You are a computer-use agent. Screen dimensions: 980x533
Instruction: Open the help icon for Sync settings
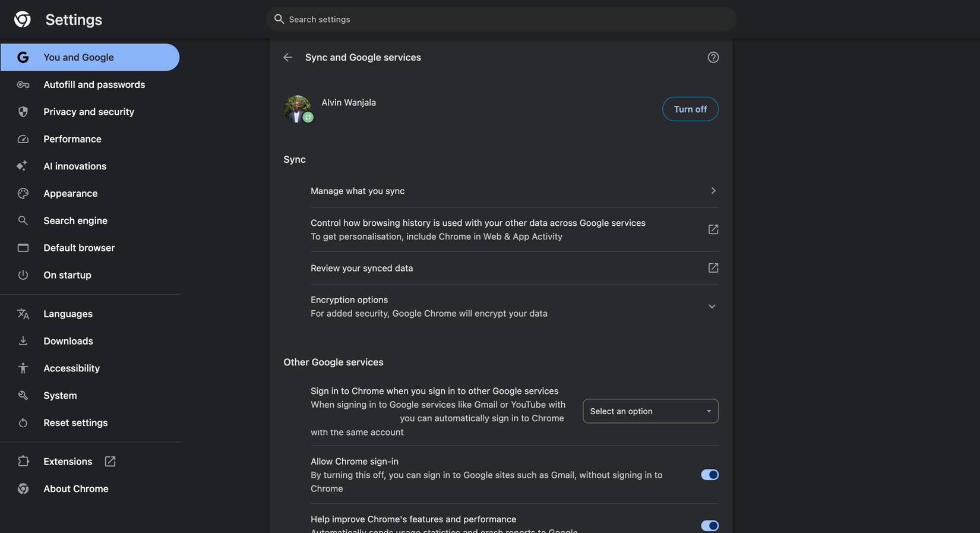pos(713,57)
